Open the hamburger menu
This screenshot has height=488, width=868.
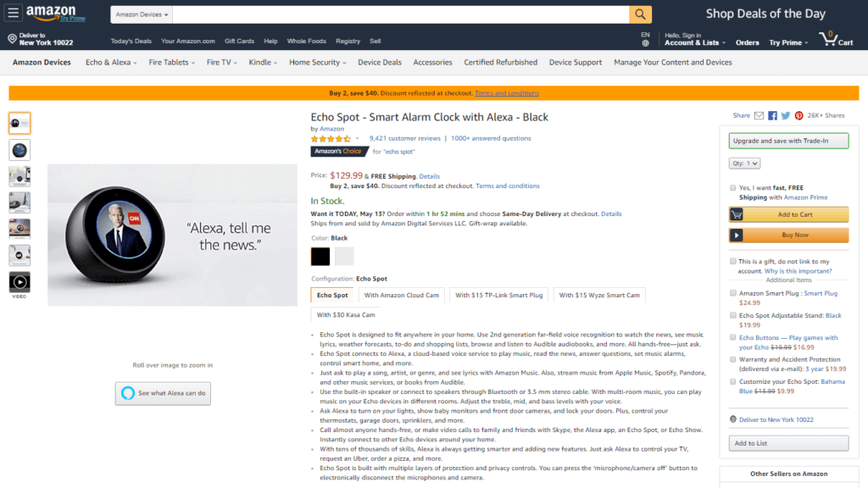click(x=12, y=13)
